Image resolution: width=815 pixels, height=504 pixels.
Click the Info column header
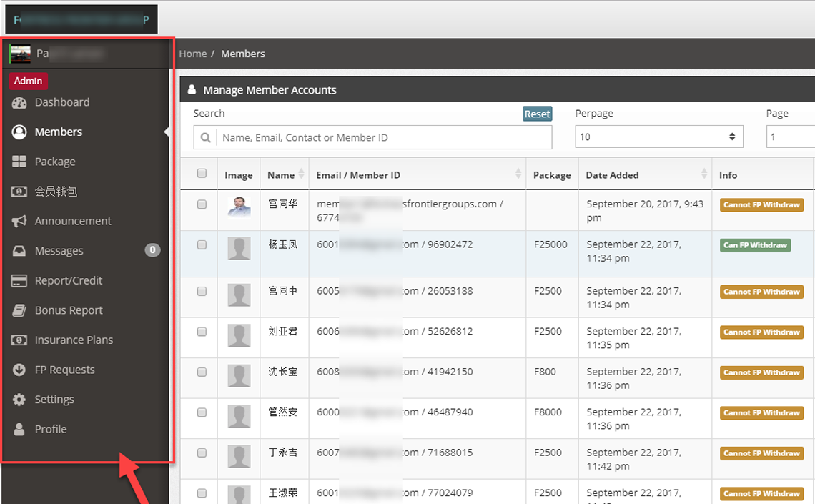728,175
